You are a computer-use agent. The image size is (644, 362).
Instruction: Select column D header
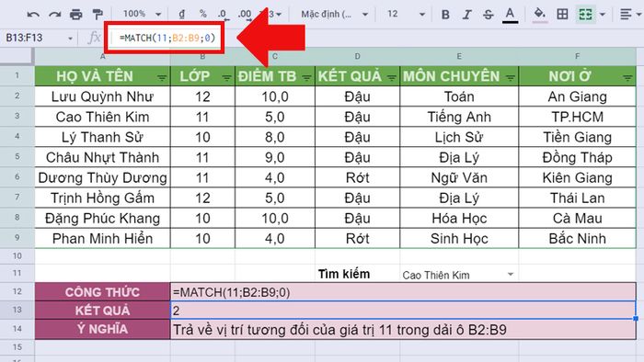pos(357,57)
